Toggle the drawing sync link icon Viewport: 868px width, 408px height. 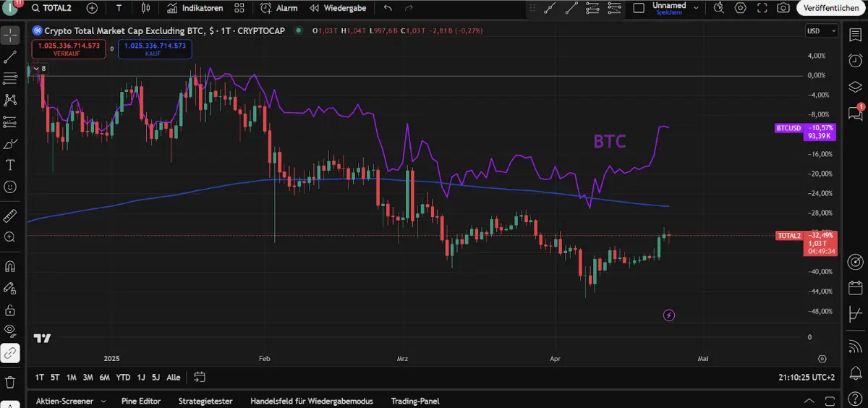click(x=10, y=353)
